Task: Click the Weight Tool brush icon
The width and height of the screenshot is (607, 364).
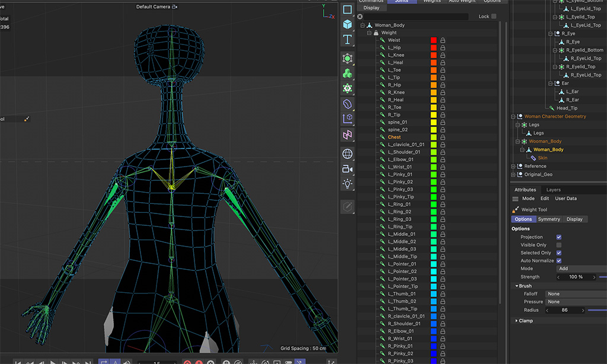Action: [x=515, y=209]
